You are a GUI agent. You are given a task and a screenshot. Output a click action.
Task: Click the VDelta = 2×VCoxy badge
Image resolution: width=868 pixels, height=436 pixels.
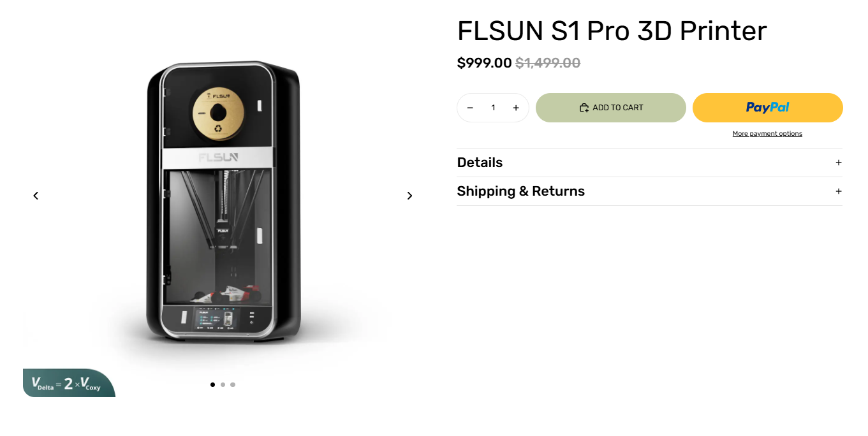[x=68, y=383]
